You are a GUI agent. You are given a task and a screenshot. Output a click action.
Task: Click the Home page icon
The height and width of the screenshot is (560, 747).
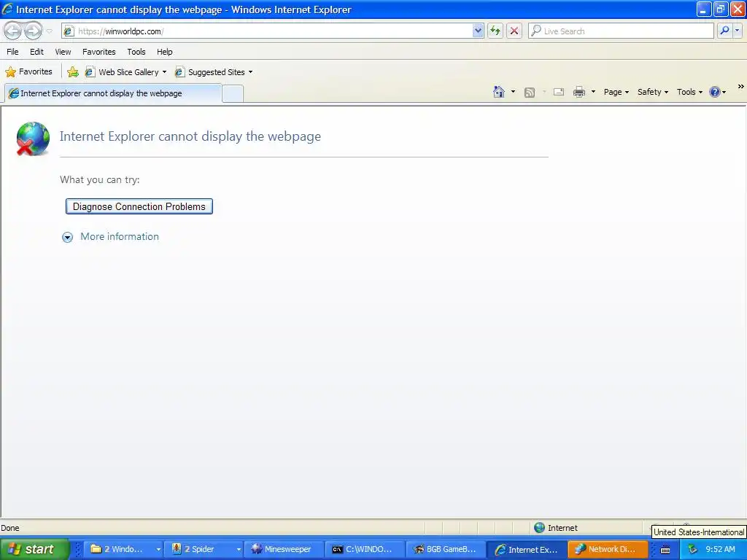coord(499,92)
